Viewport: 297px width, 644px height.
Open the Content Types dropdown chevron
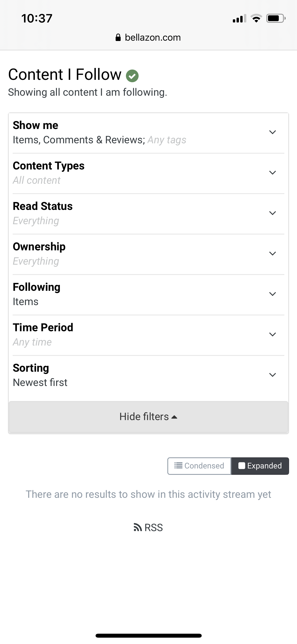click(272, 173)
